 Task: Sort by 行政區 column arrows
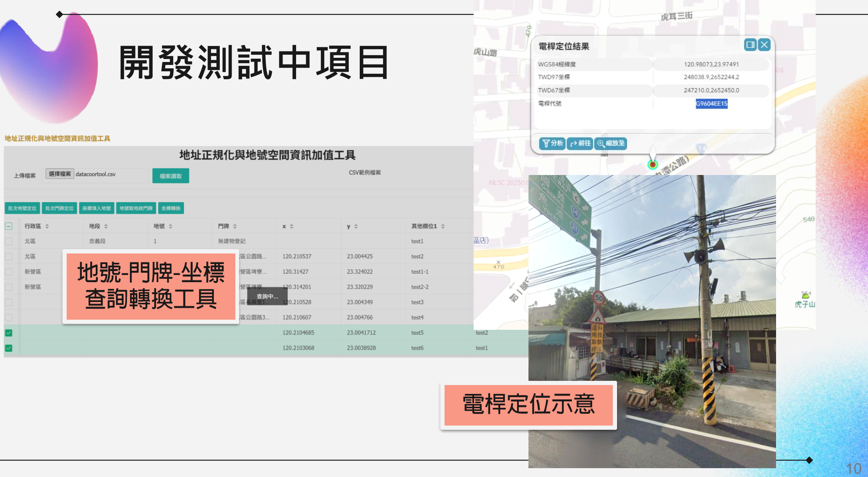(47, 226)
